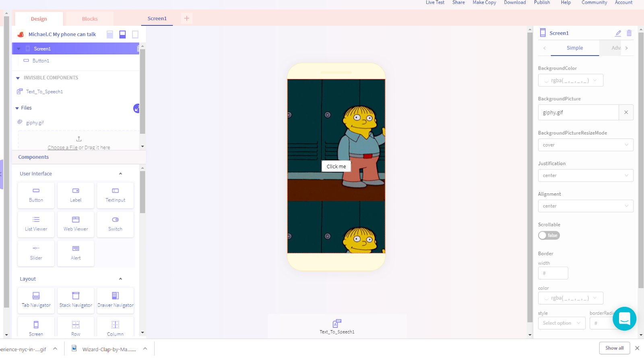644x358 pixels.
Task: Open the Live Test menu
Action: click(435, 2)
